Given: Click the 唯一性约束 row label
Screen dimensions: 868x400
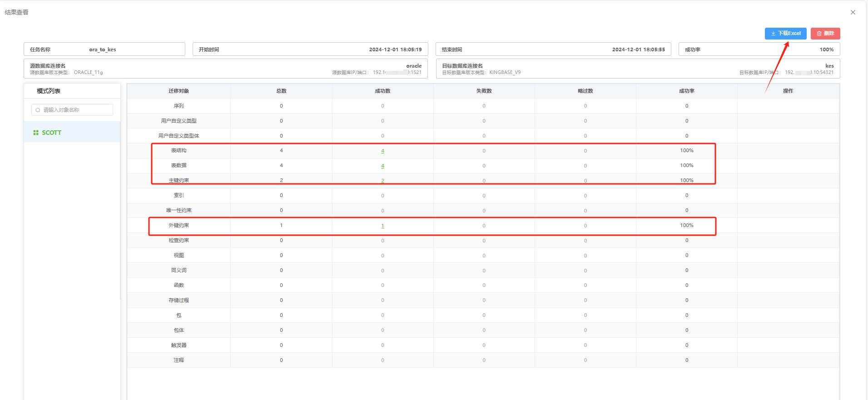Looking at the screenshot, I should [x=179, y=210].
